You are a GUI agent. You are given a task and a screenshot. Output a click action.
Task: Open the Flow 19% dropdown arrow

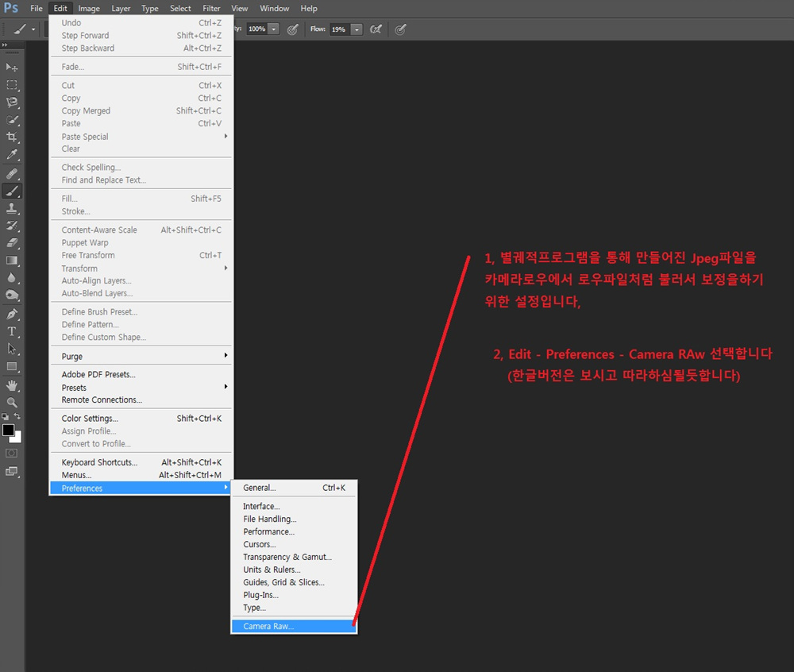[357, 29]
